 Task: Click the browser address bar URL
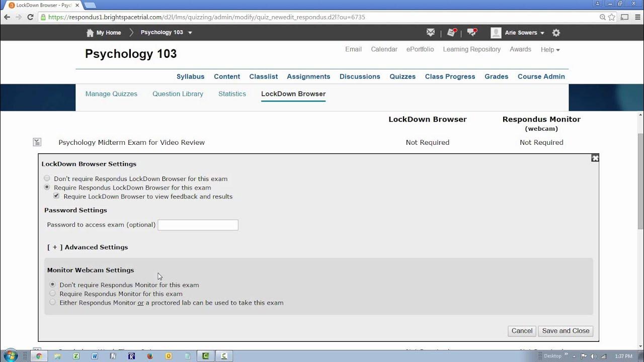(207, 17)
